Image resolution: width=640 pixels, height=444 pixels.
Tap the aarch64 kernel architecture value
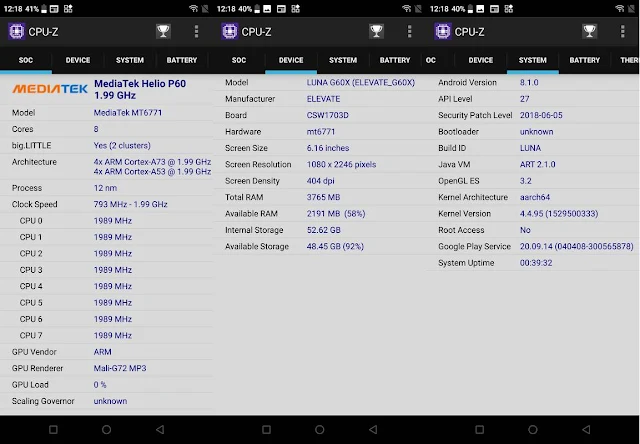click(535, 197)
